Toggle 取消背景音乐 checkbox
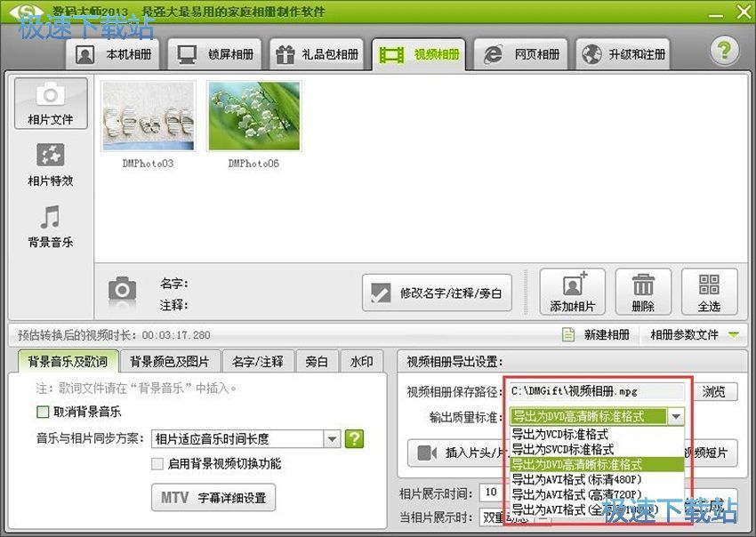The height and width of the screenshot is (537, 756). [x=43, y=412]
